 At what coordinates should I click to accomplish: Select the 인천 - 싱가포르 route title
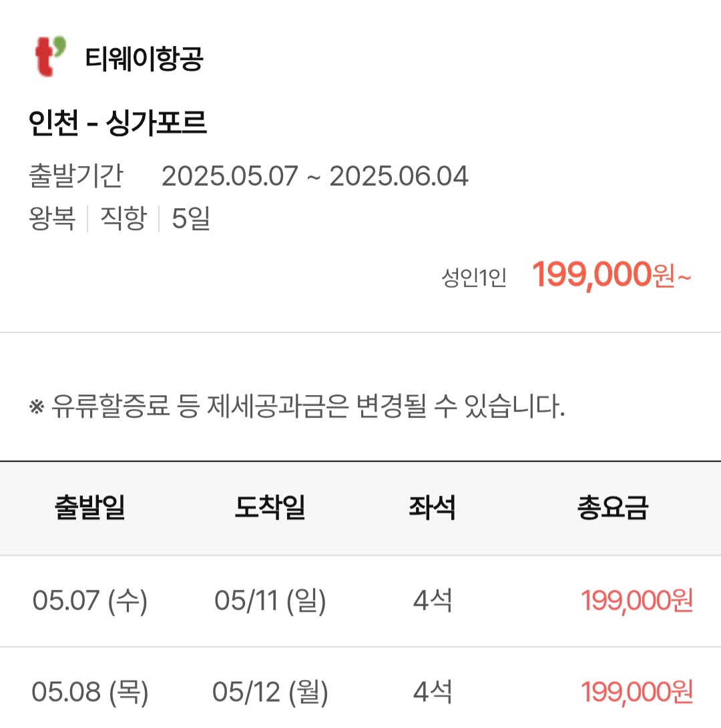pyautogui.click(x=118, y=123)
